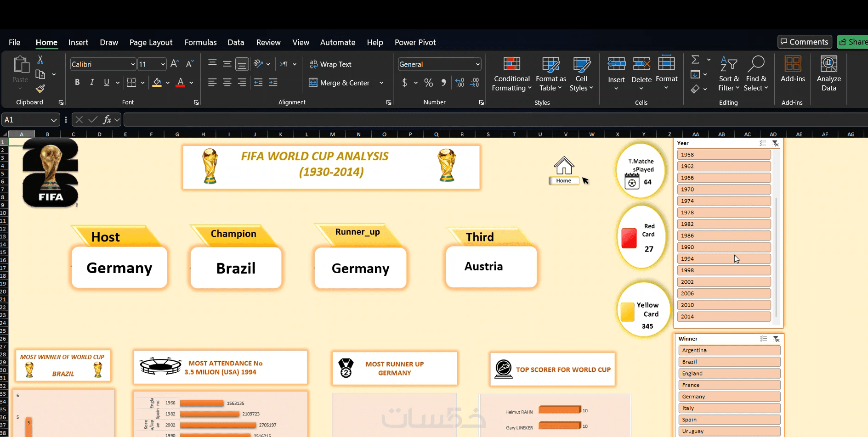
Task: Open Conditional Formatting
Action: pos(511,74)
